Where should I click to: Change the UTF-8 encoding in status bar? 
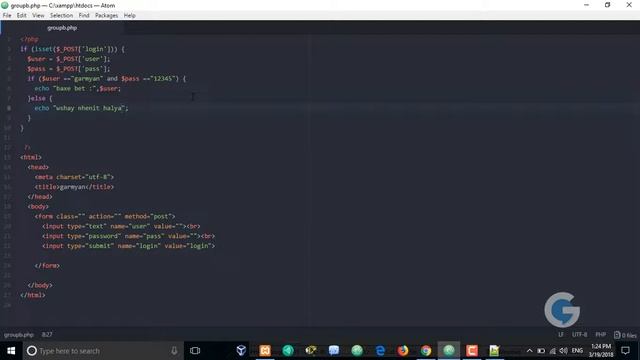[x=579, y=335]
